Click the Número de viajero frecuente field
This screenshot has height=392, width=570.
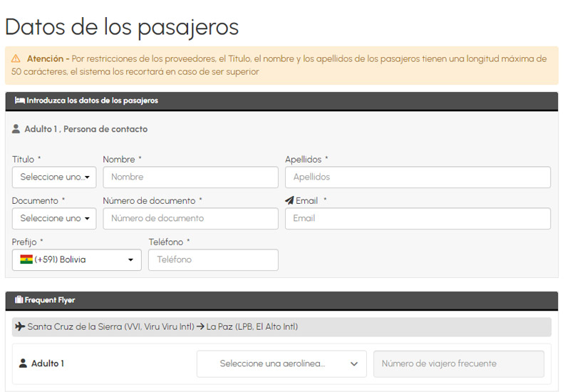coord(459,363)
